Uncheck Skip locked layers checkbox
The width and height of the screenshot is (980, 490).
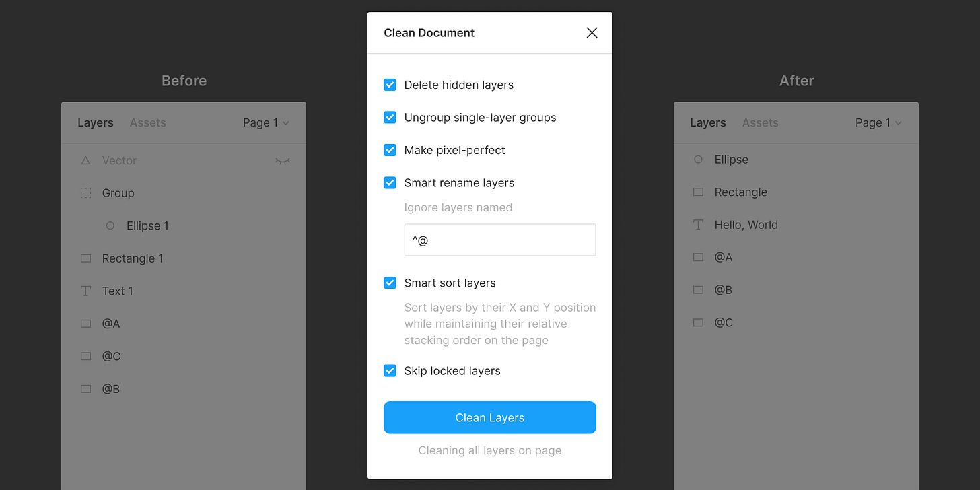(x=390, y=370)
